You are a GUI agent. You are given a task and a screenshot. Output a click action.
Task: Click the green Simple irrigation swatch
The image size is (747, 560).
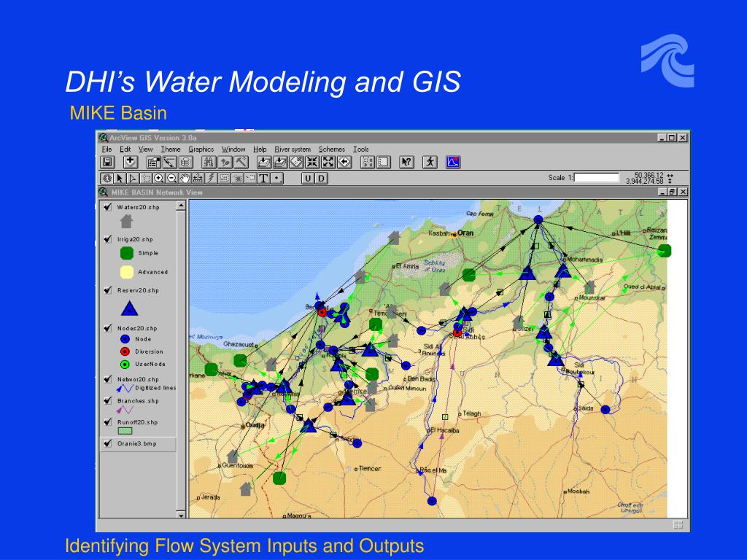[127, 253]
